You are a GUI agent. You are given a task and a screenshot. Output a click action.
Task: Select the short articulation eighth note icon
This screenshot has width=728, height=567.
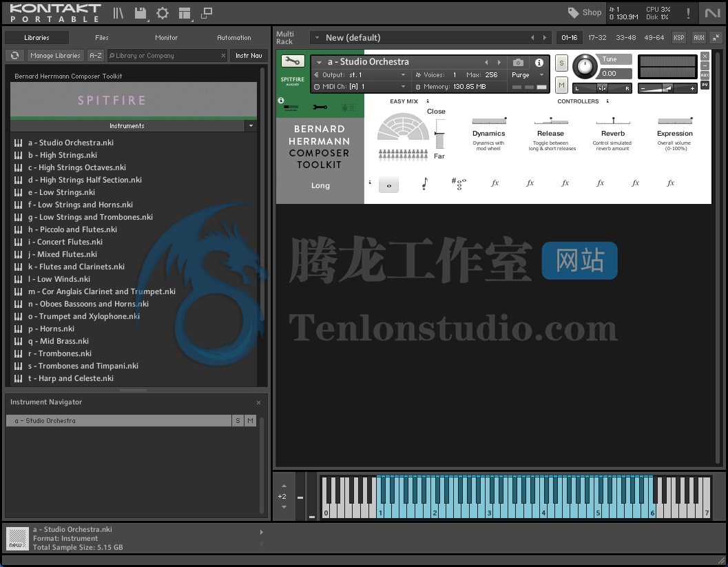click(424, 183)
